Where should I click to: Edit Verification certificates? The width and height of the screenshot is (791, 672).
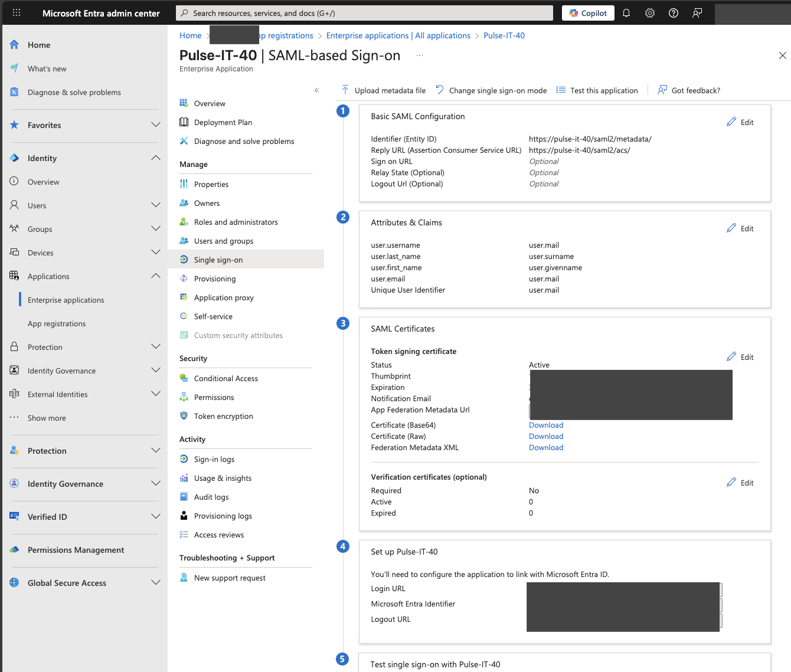pyautogui.click(x=740, y=483)
